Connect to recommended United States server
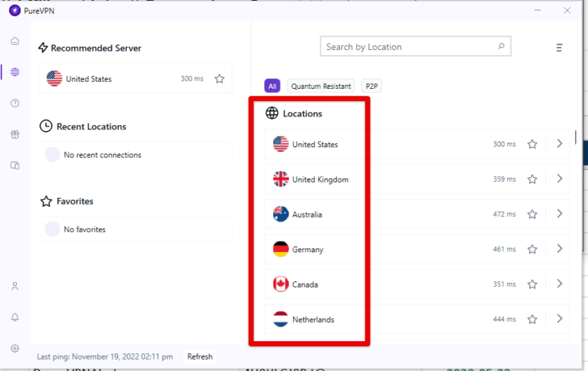Image resolution: width=588 pixels, height=371 pixels. point(135,78)
